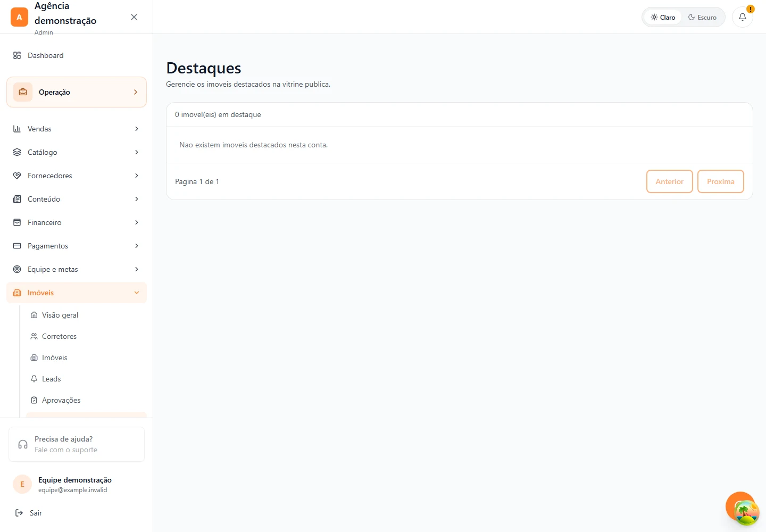The width and height of the screenshot is (766, 532).
Task: Switch to Claro light theme
Action: 663,17
